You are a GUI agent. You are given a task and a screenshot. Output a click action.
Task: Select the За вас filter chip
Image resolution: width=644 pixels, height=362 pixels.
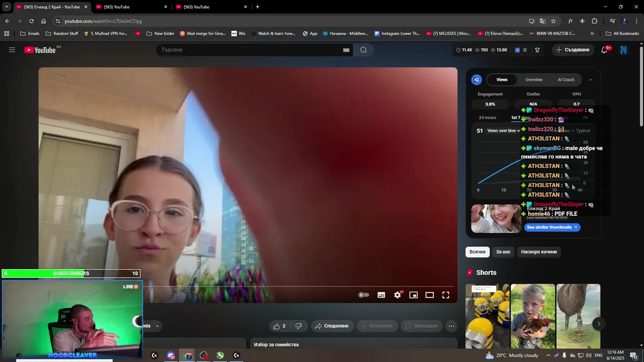(x=503, y=252)
